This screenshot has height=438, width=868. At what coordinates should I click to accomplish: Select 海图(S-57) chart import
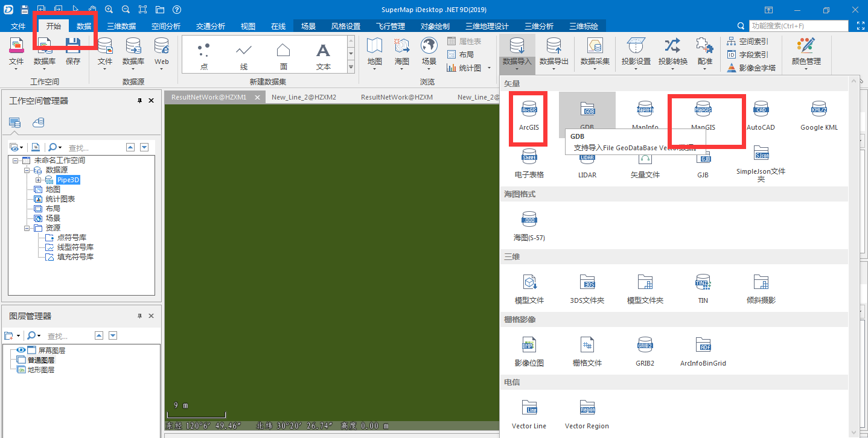click(529, 226)
